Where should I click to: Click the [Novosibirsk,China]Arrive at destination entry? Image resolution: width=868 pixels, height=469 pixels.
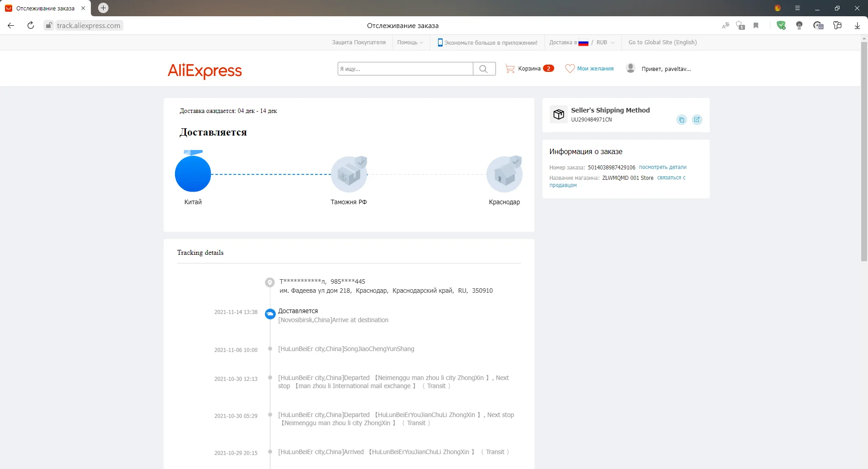[333, 320]
